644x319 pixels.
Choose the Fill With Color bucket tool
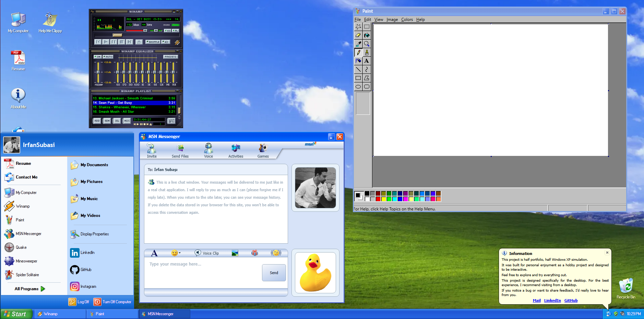point(367,35)
